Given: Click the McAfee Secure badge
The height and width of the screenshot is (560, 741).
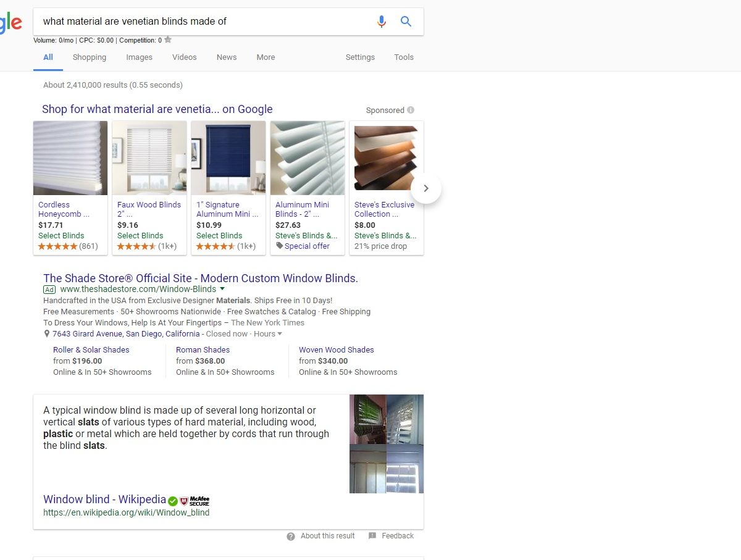Looking at the screenshot, I should click(x=195, y=501).
